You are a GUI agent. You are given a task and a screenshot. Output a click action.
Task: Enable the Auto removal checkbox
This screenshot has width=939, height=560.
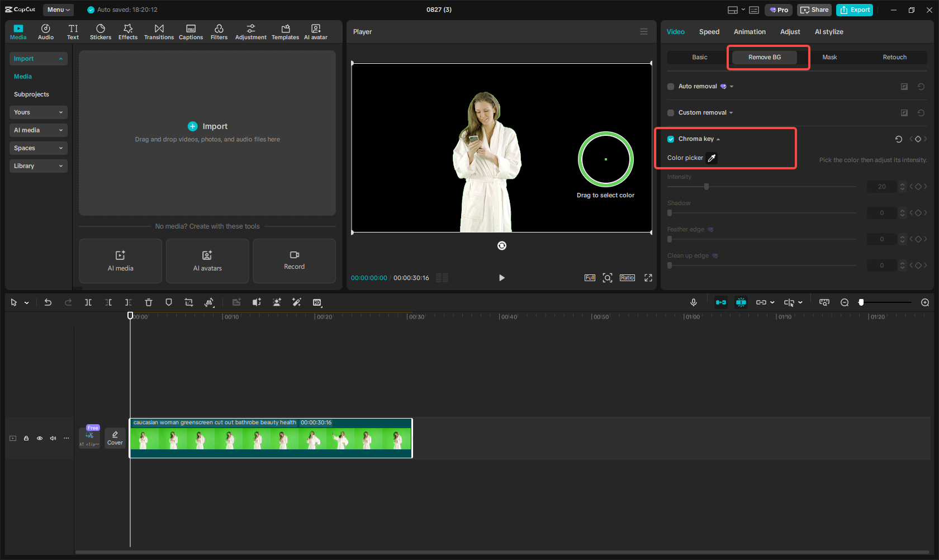pyautogui.click(x=671, y=87)
